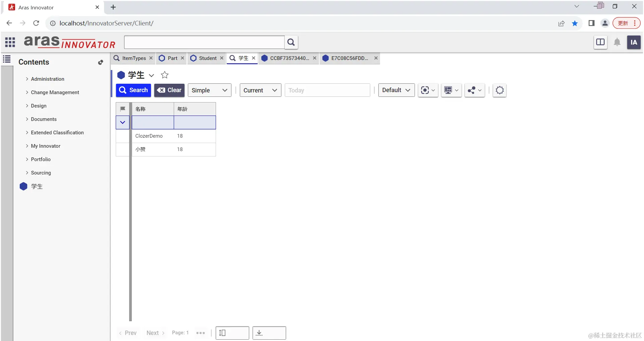Toggle the split view layout icon
644x341 pixels.
[x=600, y=42]
